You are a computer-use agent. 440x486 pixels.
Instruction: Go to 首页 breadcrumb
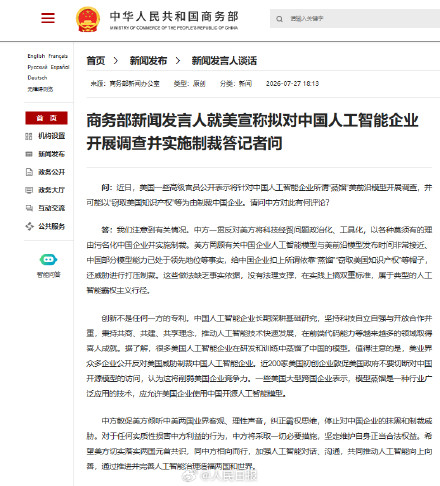click(96, 61)
